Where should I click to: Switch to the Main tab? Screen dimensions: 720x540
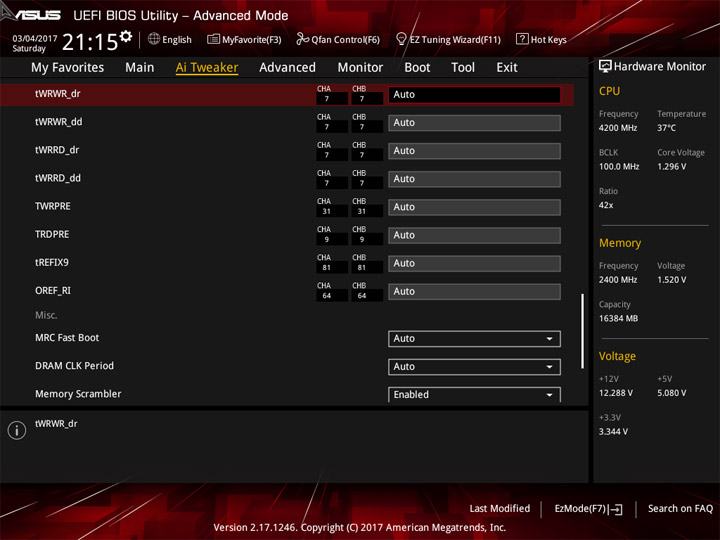click(x=140, y=68)
